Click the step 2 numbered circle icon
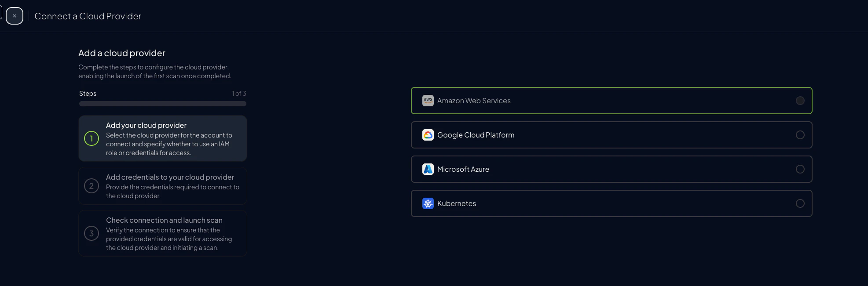 tap(91, 185)
